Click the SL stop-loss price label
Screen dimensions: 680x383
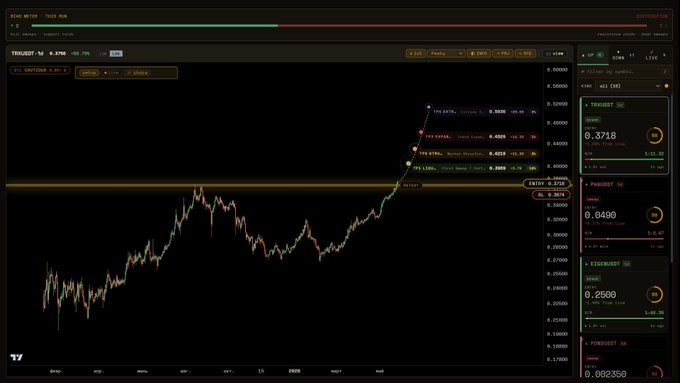(x=551, y=195)
